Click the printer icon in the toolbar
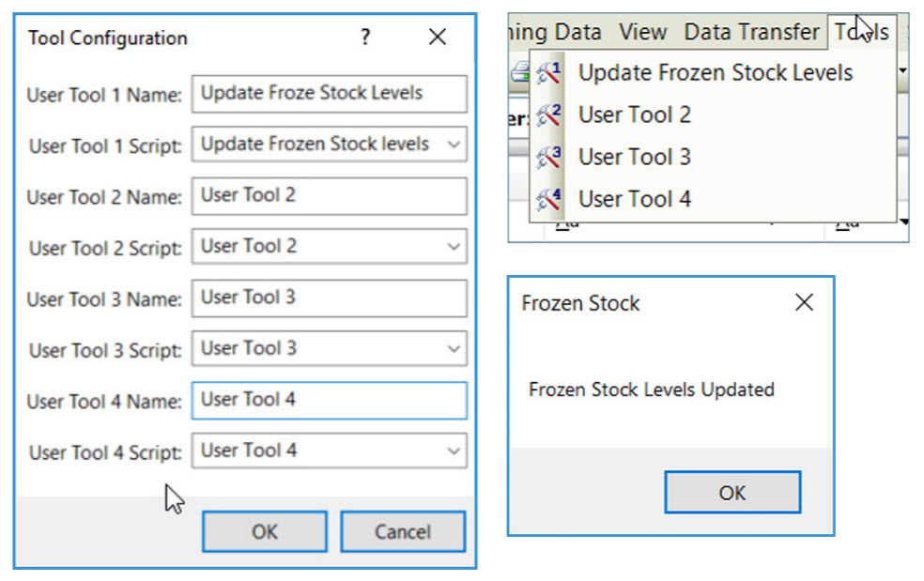Image resolution: width=924 pixels, height=581 pixels. pyautogui.click(x=519, y=73)
